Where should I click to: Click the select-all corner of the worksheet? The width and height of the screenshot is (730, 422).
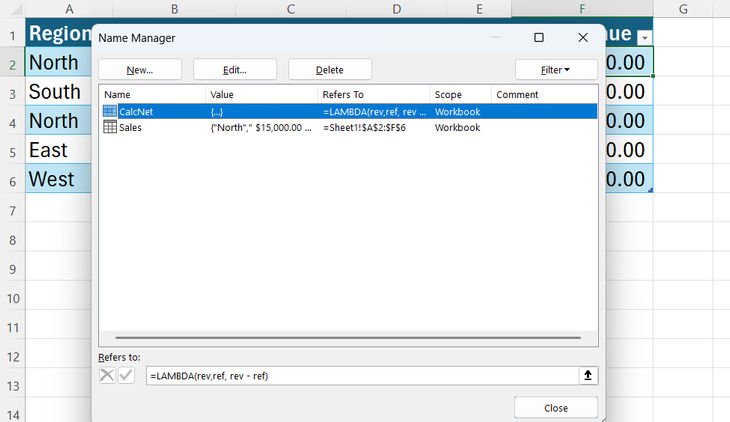tap(13, 9)
